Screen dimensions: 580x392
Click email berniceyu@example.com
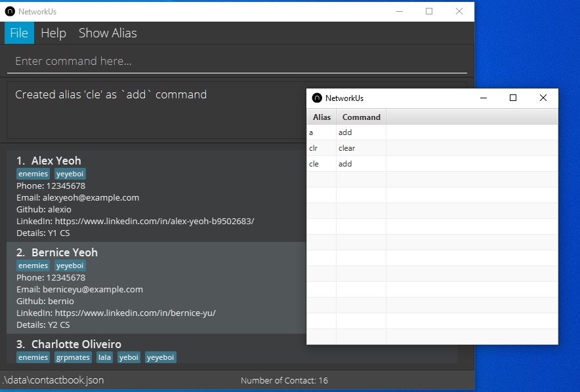coord(93,289)
